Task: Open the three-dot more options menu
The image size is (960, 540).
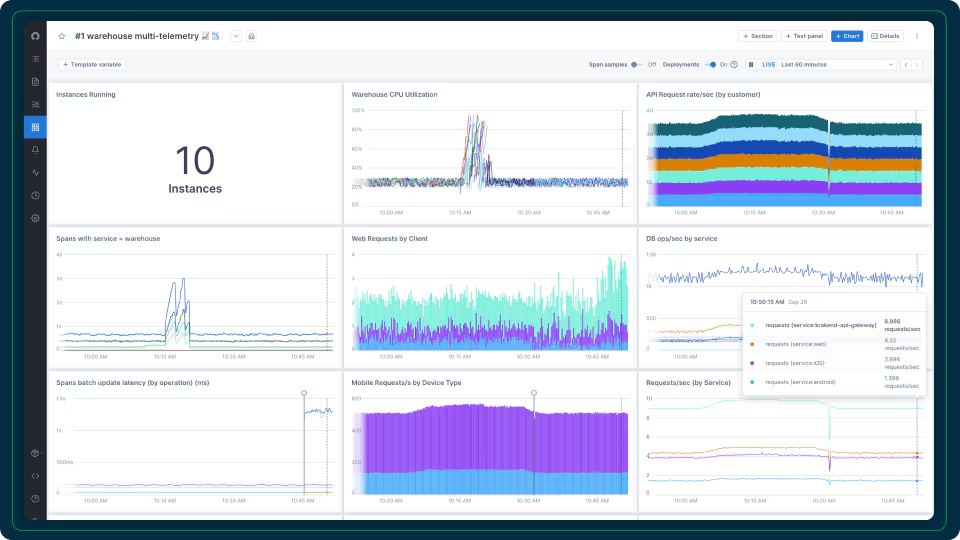Action: click(x=917, y=36)
